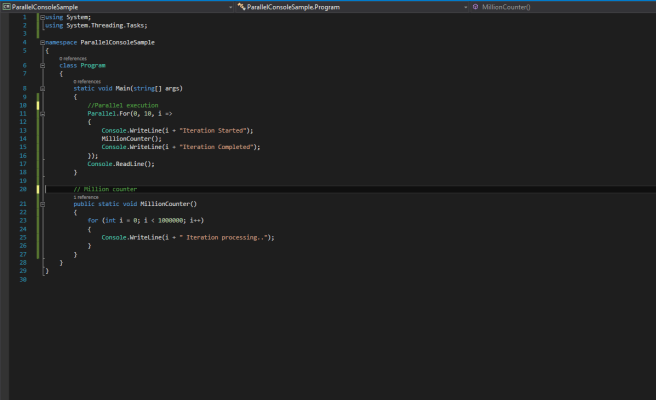The height and width of the screenshot is (400, 656).
Task: Collapse the class Program outlining region
Action: tap(41, 66)
